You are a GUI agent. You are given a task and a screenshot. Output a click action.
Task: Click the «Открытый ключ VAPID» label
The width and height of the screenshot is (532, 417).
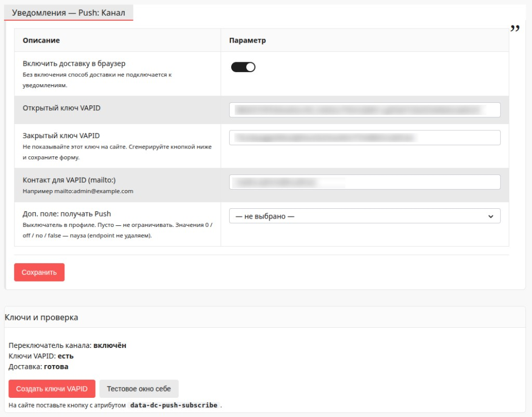(x=61, y=108)
